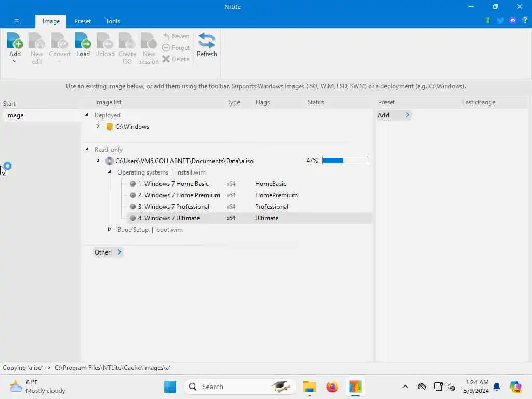Click the Copying 'a.iso' status bar text
The height and width of the screenshot is (399, 532).
(x=86, y=368)
